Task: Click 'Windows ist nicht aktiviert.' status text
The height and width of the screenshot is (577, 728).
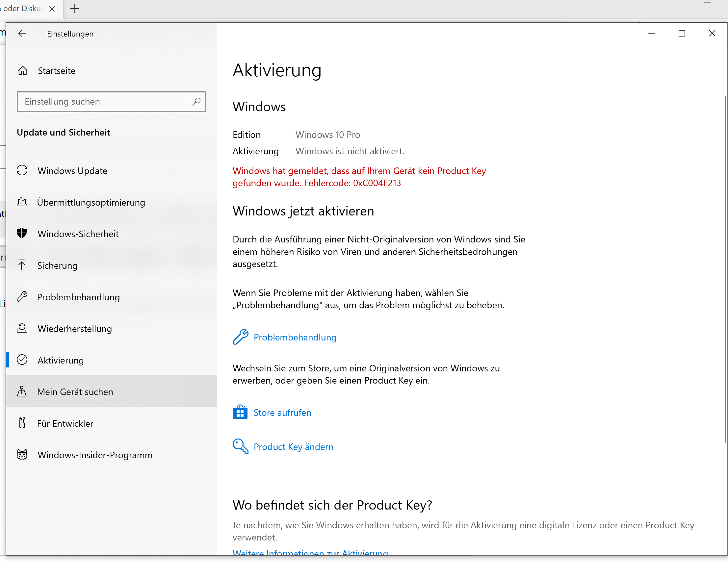Action: 350,151
